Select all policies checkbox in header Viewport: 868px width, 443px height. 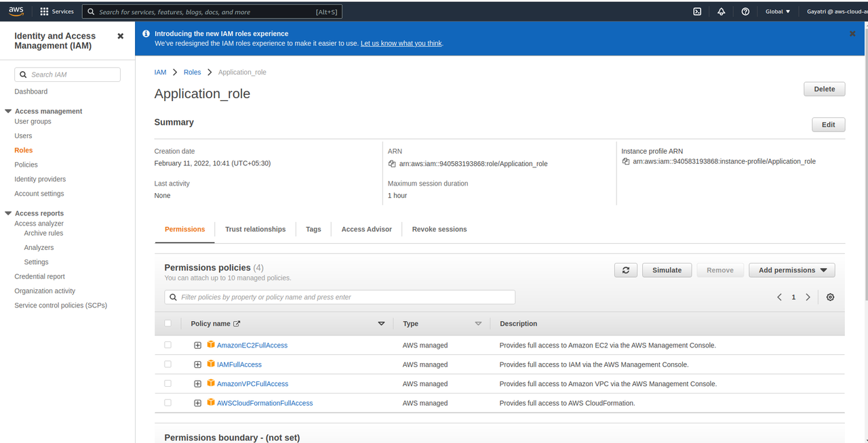pos(168,324)
